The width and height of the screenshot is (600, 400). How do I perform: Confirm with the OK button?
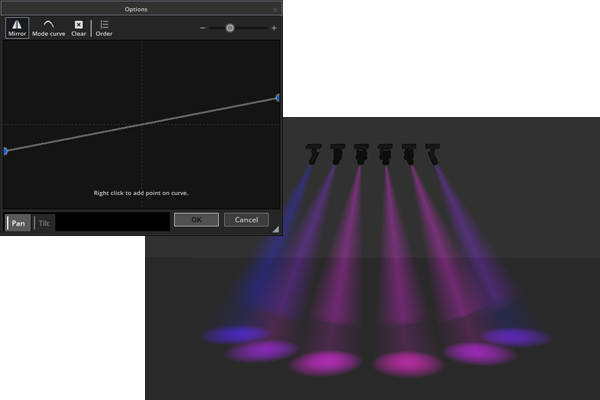tap(196, 220)
